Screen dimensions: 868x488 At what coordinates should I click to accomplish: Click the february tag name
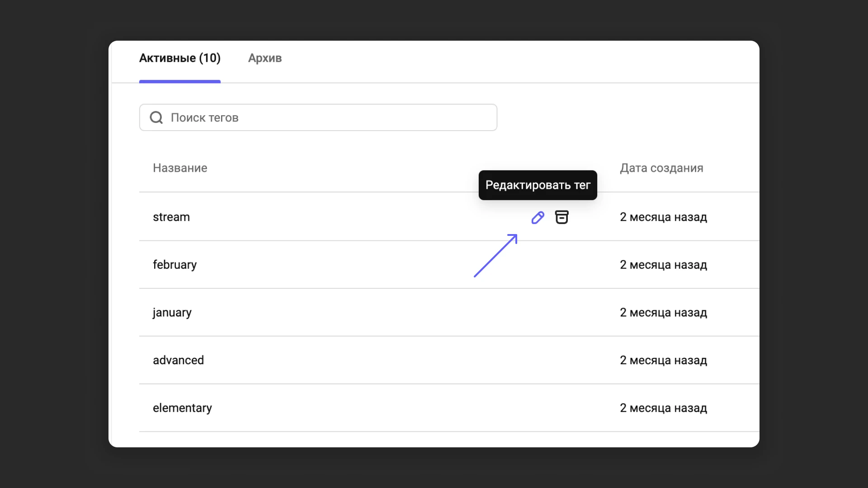175,265
